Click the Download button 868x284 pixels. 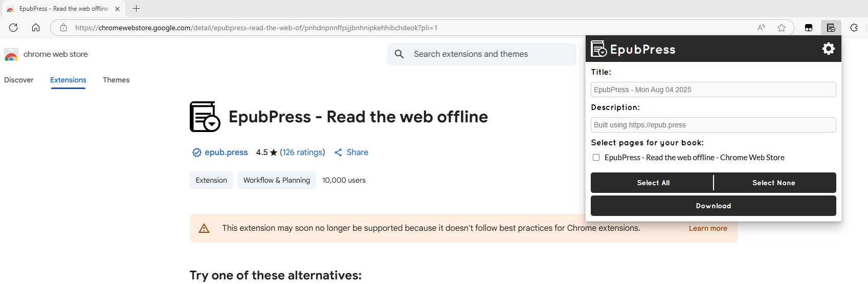pyautogui.click(x=713, y=206)
